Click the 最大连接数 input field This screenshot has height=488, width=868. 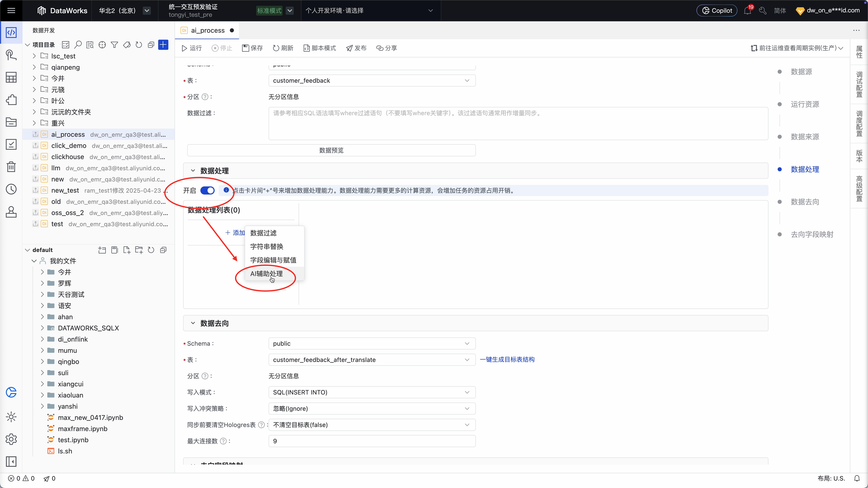tap(372, 441)
